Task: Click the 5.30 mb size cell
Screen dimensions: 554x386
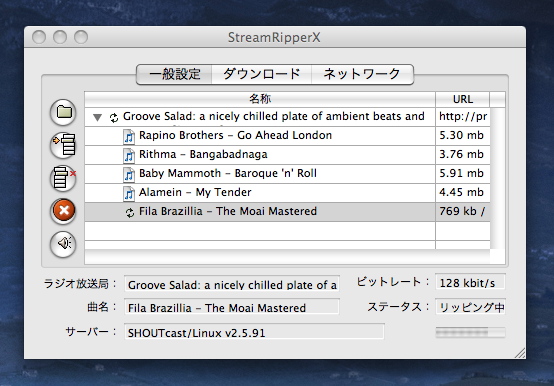Action: pos(463,136)
